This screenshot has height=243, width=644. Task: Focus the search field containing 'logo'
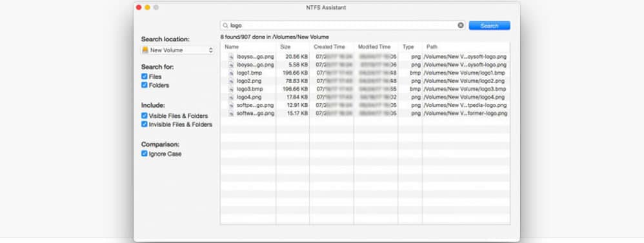coord(343,25)
